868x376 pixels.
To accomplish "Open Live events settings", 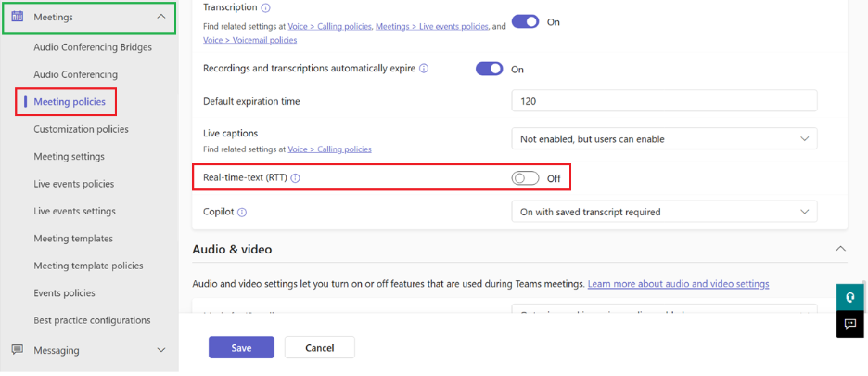I will (x=75, y=211).
